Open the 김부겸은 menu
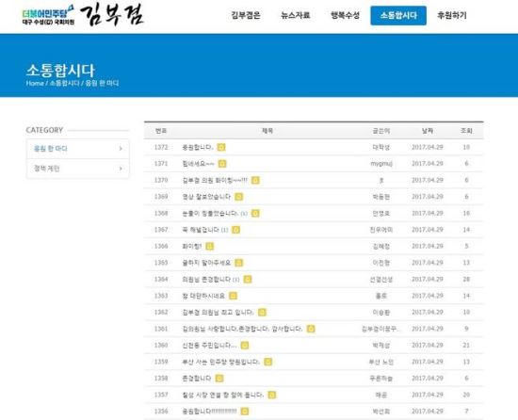 246,15
